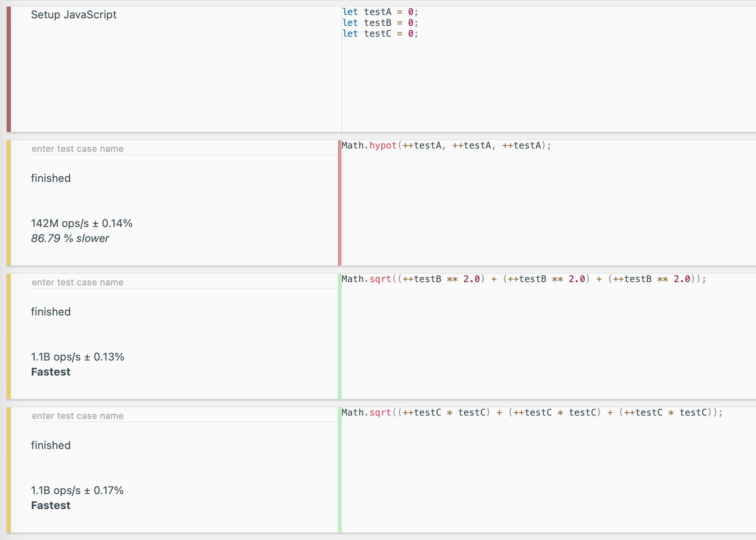Click the green bar beside testB sqrt code

pyautogui.click(x=340, y=336)
